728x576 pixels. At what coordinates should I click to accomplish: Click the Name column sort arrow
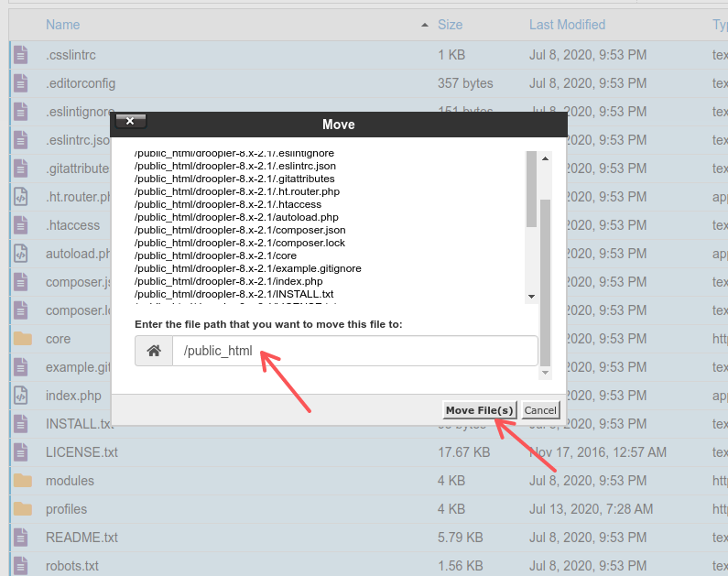[x=424, y=25]
